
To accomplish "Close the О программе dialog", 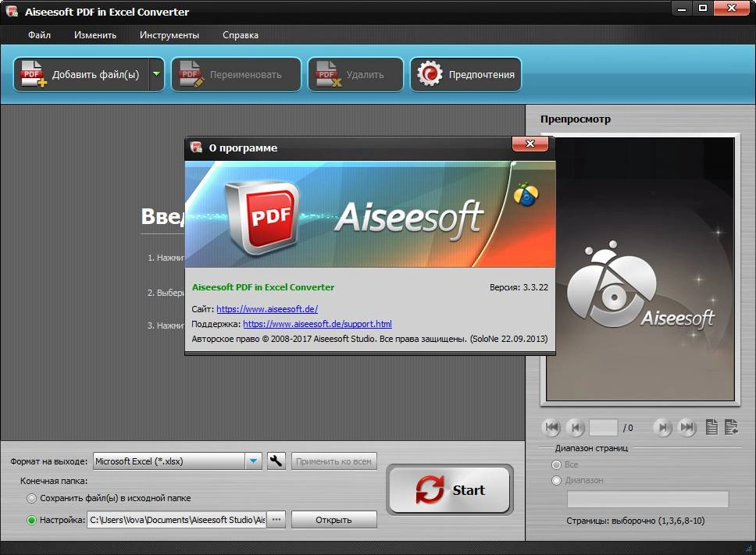I will click(530, 144).
